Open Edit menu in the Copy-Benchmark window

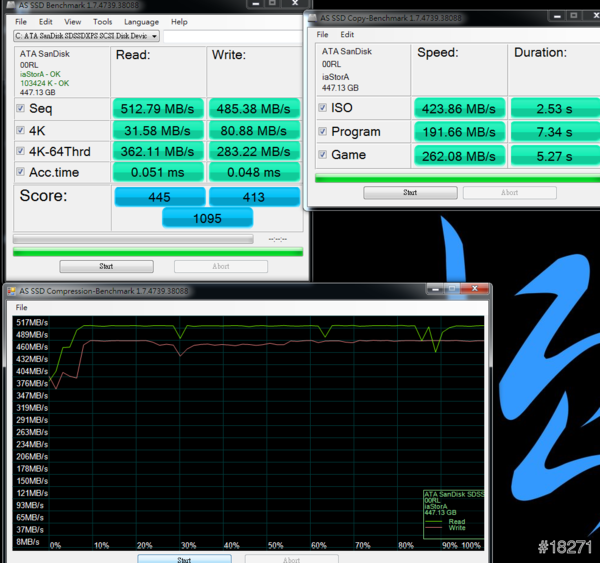tap(347, 34)
